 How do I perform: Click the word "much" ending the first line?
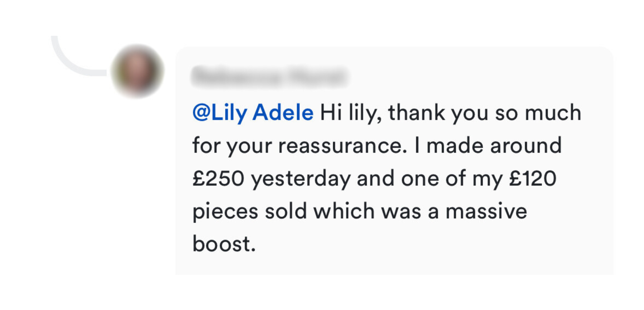coord(552,113)
